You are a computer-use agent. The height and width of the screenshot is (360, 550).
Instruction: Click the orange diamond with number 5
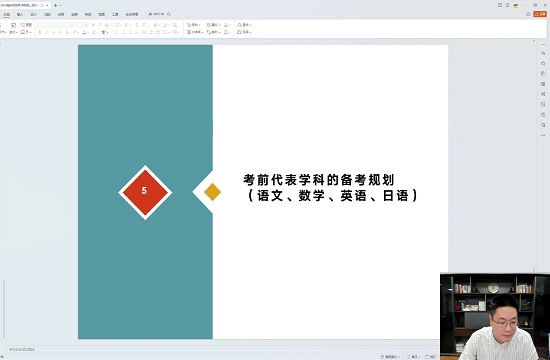coord(145,192)
